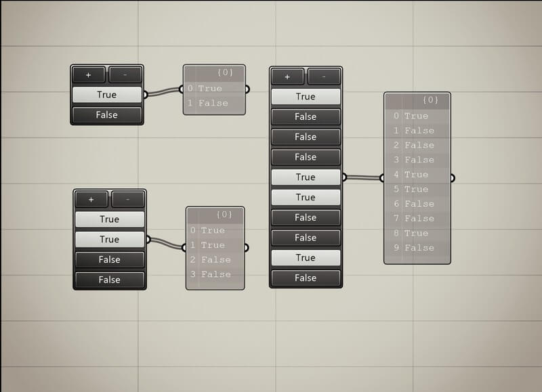Viewport: 542px width, 392px height.
Task: Click the {0} header of the four-row panel
Action: click(x=224, y=215)
